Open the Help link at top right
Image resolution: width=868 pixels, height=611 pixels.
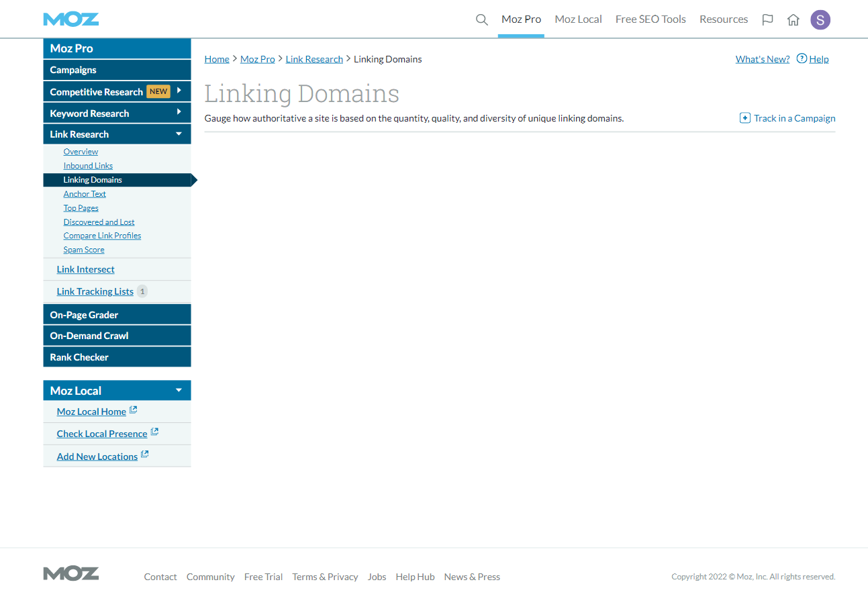(x=819, y=59)
